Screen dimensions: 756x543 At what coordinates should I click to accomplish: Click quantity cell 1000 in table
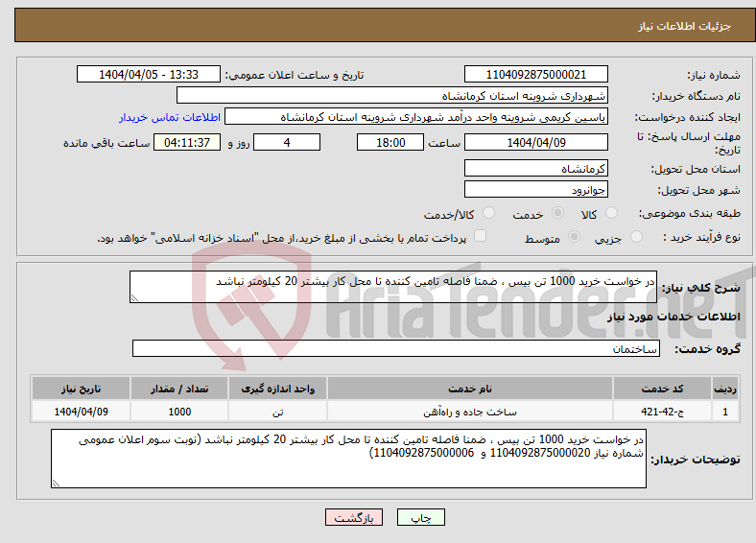click(179, 412)
